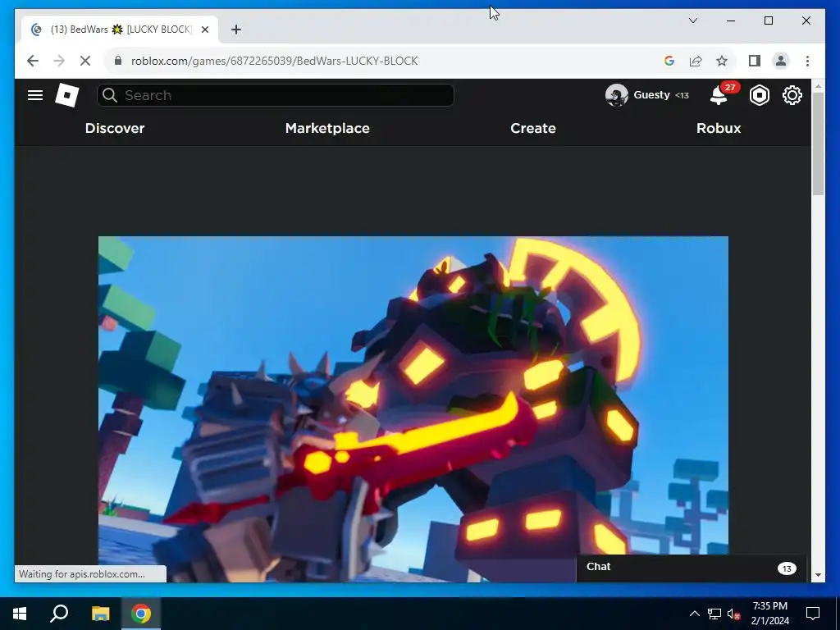Click the browser forward arrow
Viewport: 840px width, 630px height.
point(59,61)
